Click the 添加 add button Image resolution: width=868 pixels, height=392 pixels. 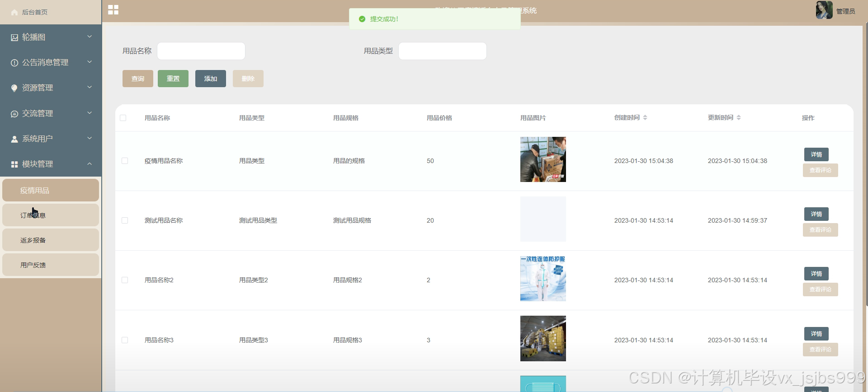point(211,79)
